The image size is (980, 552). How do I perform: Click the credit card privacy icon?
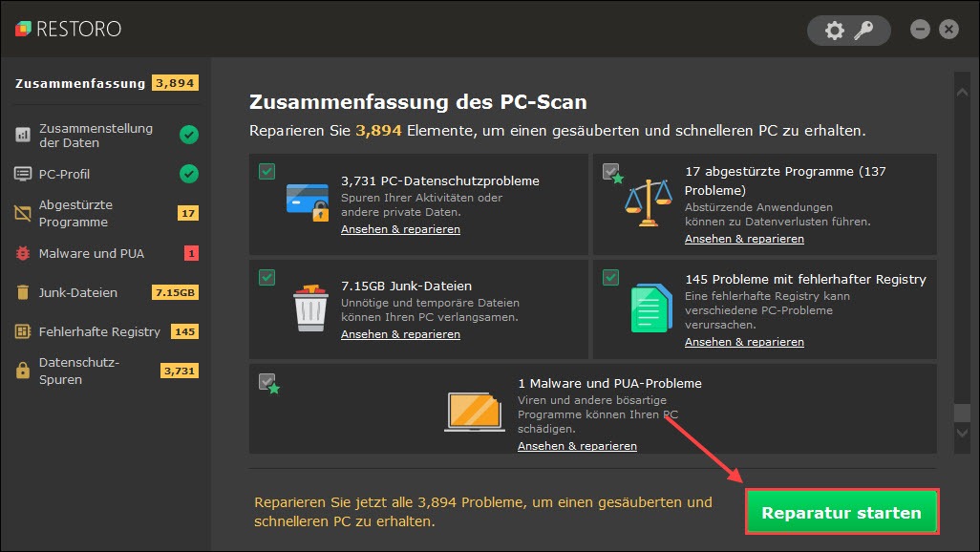[307, 201]
